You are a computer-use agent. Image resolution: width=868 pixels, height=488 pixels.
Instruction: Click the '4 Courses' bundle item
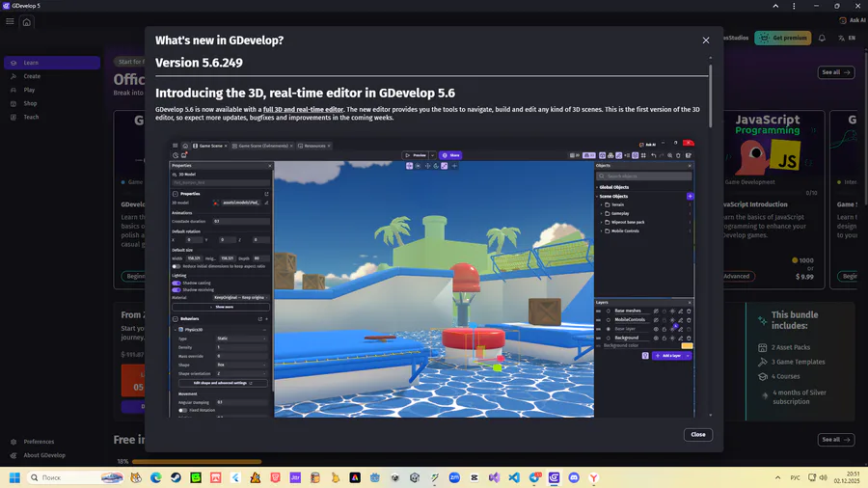coord(779,376)
